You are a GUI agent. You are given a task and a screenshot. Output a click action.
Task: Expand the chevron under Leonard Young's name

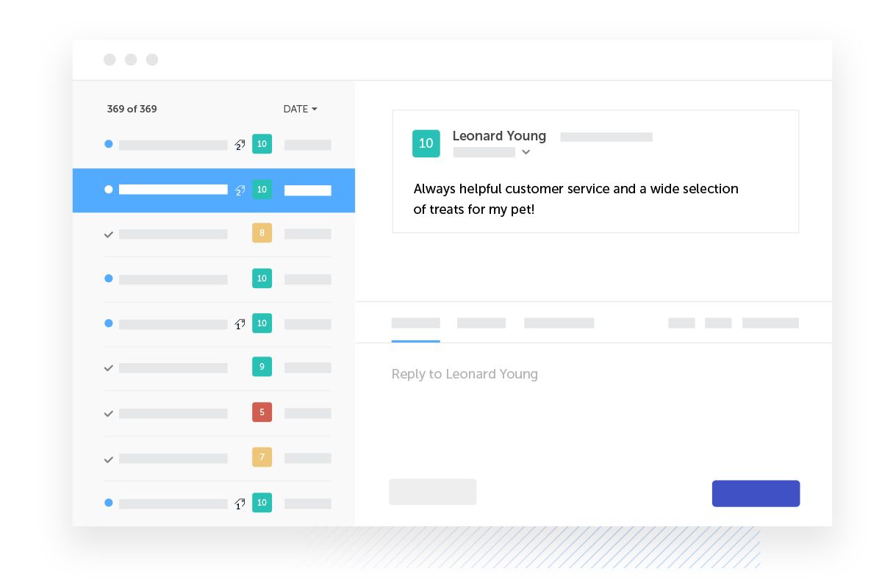[526, 152]
